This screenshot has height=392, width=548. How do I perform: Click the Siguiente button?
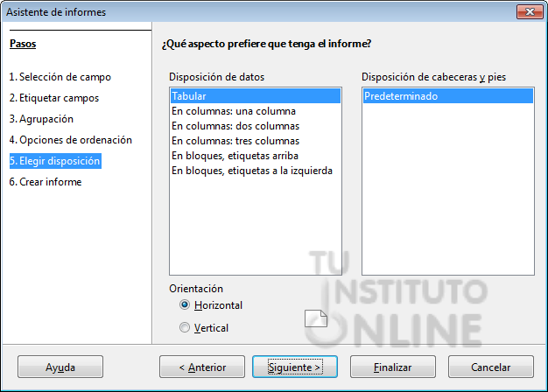[x=295, y=367]
